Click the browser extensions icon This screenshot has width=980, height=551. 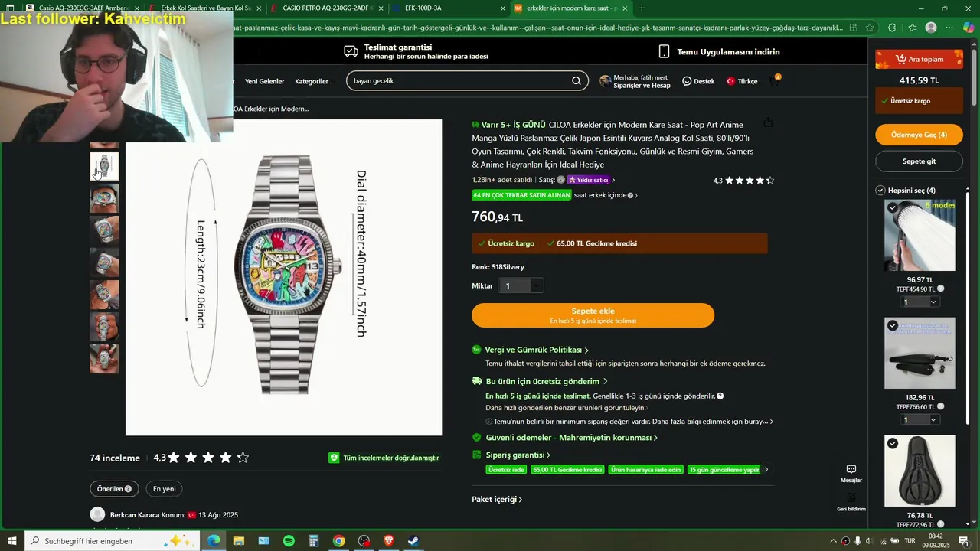click(x=892, y=28)
